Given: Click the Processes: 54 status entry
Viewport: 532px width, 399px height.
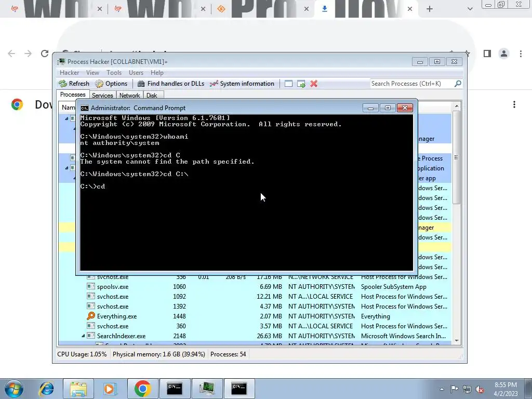Looking at the screenshot, I should pyautogui.click(x=228, y=354).
